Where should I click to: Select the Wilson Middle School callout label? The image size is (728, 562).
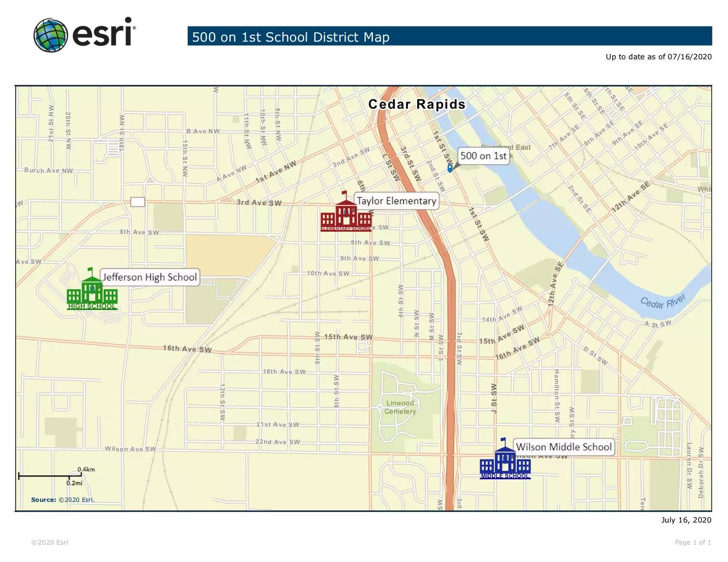(x=563, y=447)
